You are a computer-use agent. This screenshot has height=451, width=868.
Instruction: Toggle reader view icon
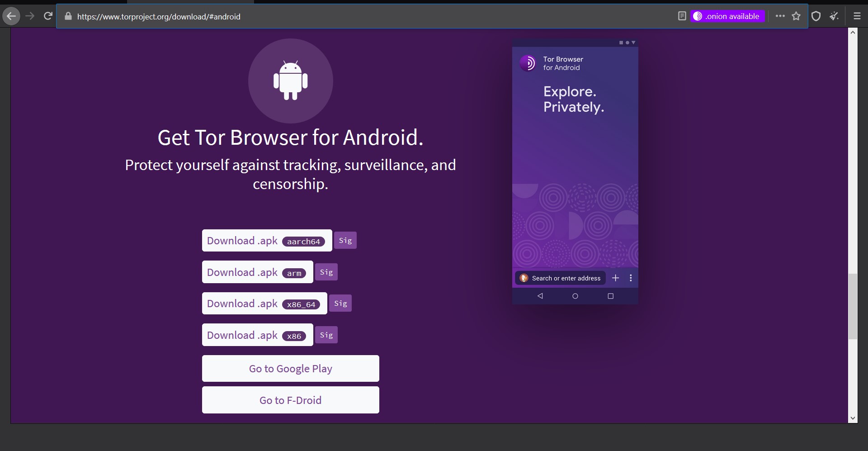coord(682,16)
